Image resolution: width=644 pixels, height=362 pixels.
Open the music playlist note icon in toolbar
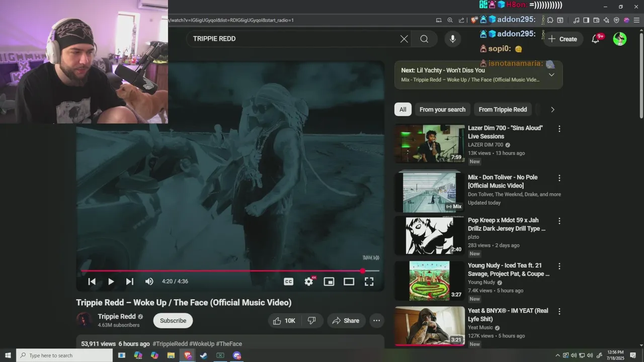[x=577, y=20]
